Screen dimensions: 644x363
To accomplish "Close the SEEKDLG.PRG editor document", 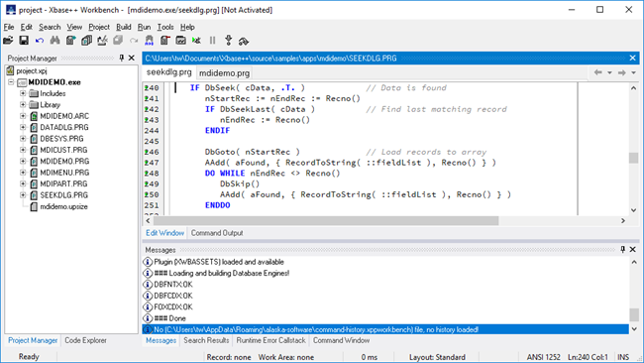I will [x=632, y=58].
